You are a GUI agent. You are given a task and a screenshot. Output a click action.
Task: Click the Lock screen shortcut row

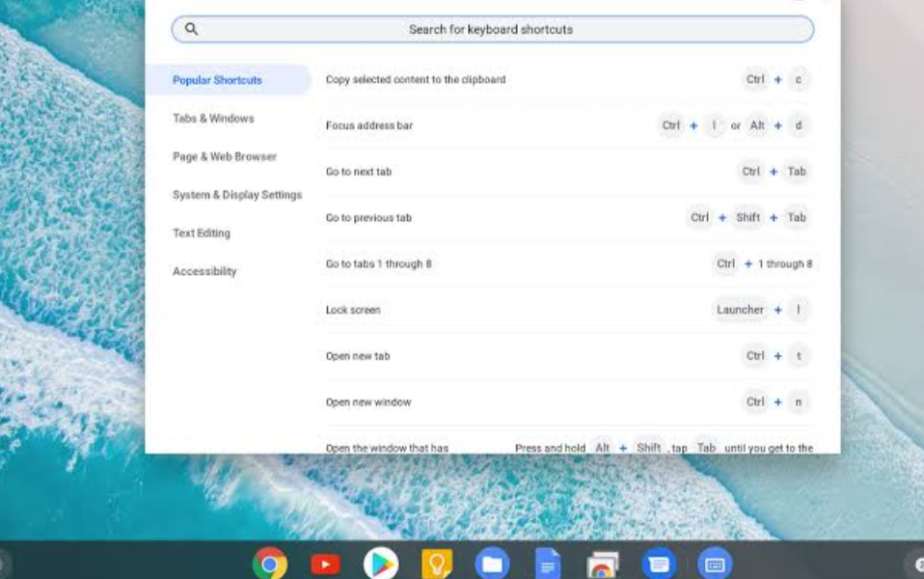[568, 310]
